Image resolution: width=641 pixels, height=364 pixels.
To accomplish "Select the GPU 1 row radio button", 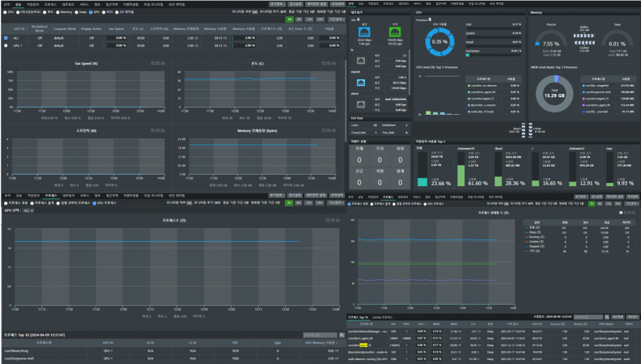I will (6, 44).
